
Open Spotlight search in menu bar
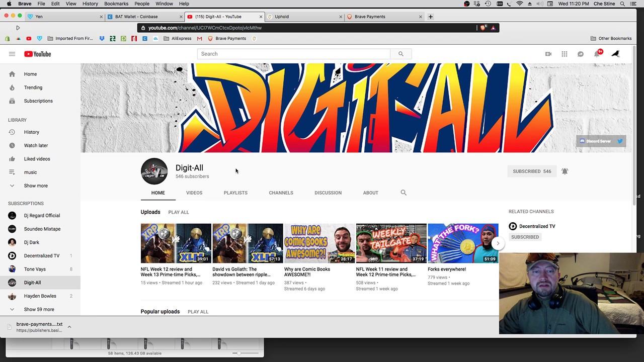pos(622,4)
